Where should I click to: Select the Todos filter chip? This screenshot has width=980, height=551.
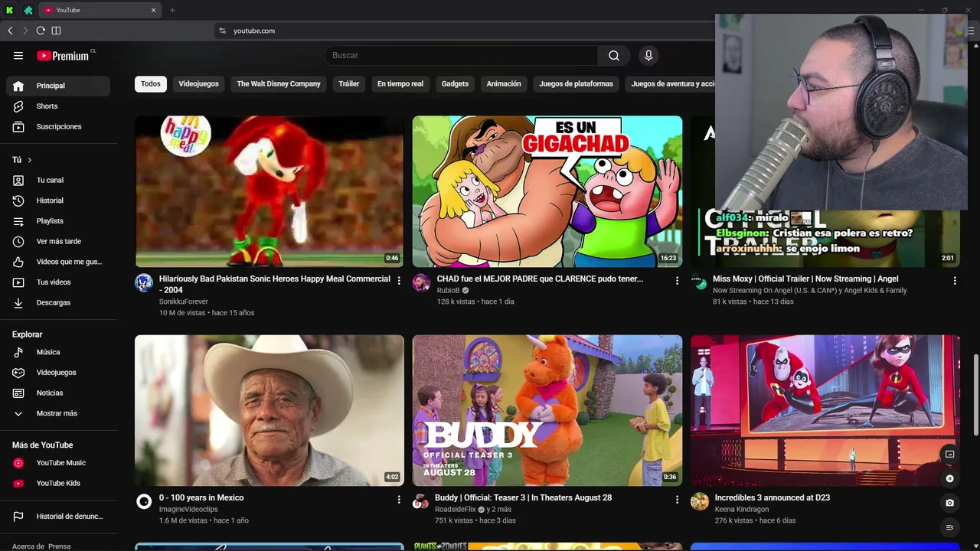click(x=151, y=83)
